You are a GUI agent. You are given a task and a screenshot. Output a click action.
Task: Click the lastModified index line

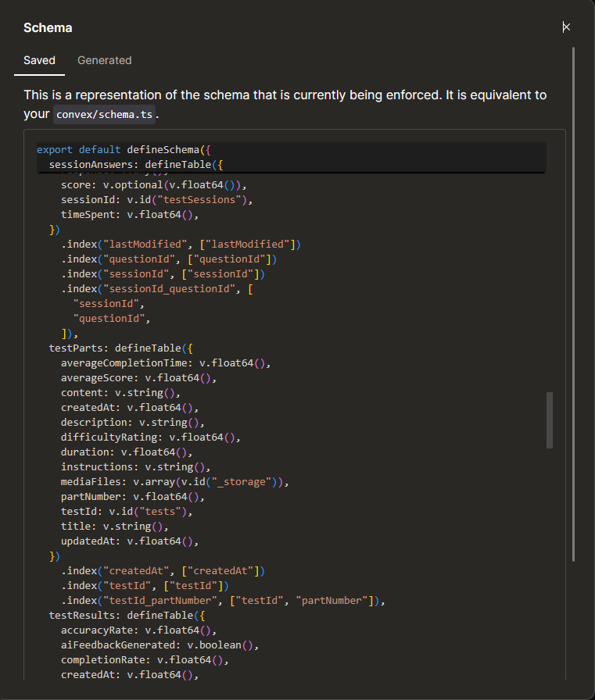181,245
